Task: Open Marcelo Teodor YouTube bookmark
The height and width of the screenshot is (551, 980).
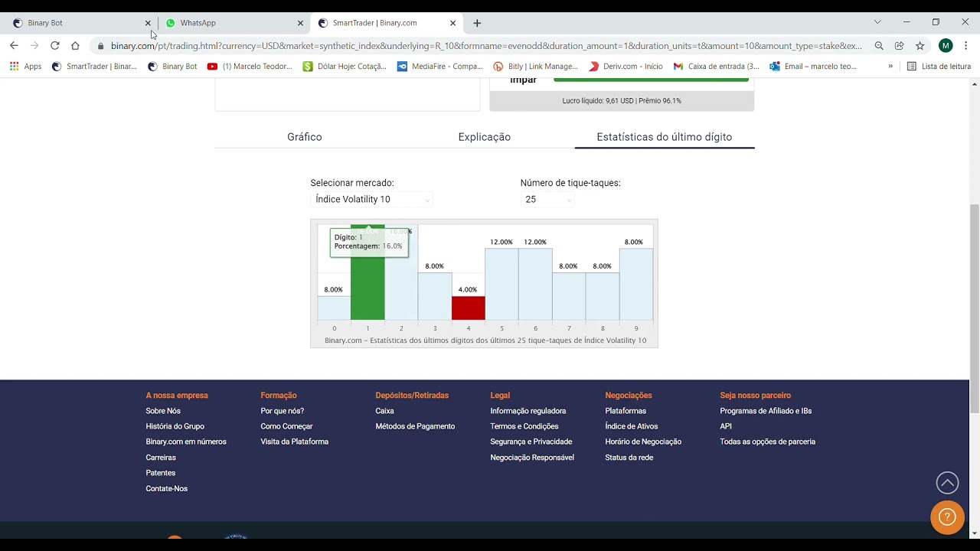Action: click(250, 67)
